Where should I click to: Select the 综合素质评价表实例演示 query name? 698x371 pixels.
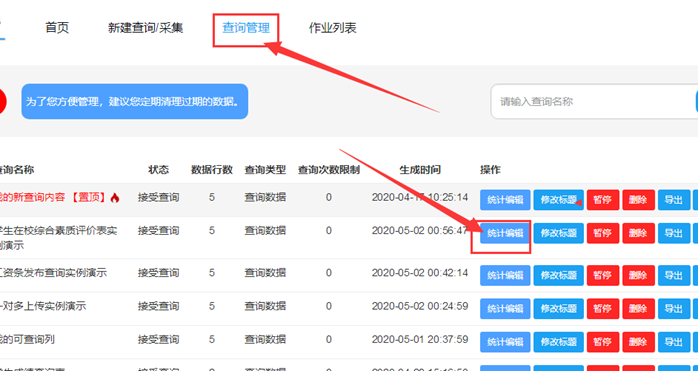tap(59, 238)
